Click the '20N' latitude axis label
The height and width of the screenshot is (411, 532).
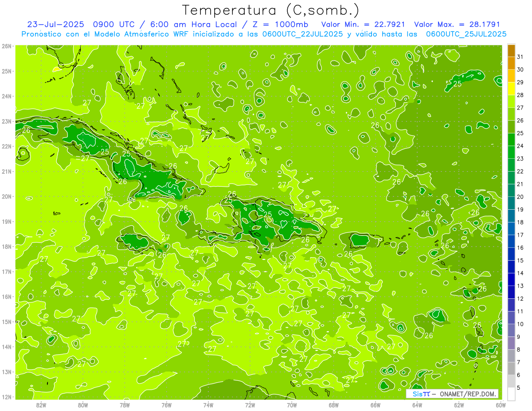click(x=6, y=196)
